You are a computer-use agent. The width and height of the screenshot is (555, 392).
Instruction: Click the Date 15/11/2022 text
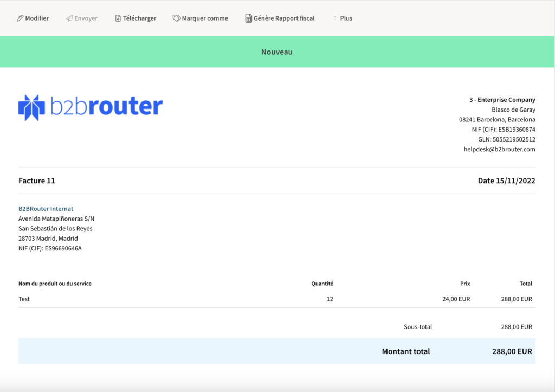pos(507,181)
